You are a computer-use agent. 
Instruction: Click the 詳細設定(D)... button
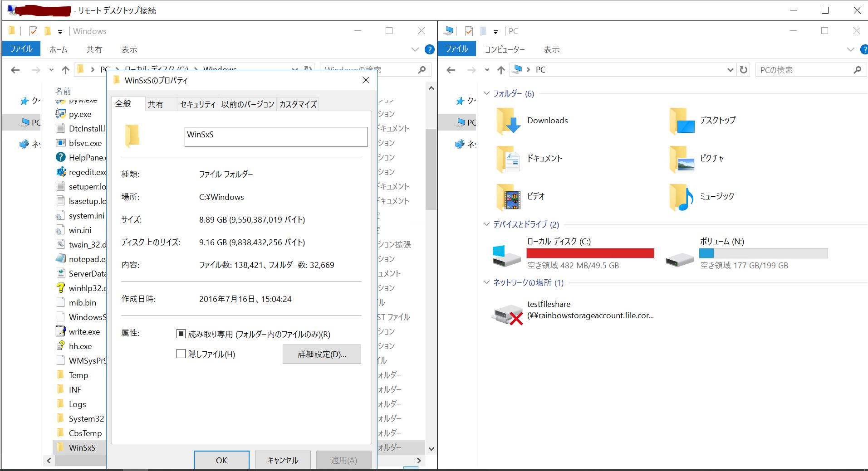click(x=322, y=354)
